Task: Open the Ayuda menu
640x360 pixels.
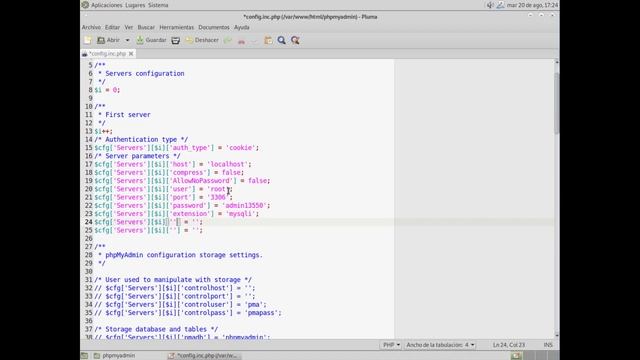Action: pos(242,27)
